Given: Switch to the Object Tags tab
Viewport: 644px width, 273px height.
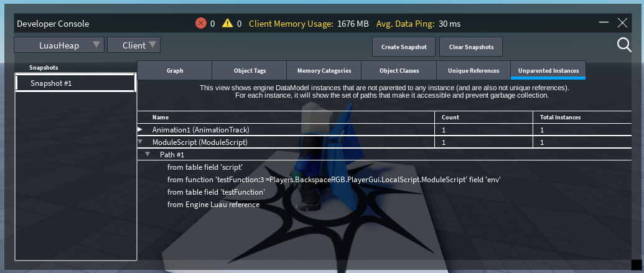Looking at the screenshot, I should (250, 71).
